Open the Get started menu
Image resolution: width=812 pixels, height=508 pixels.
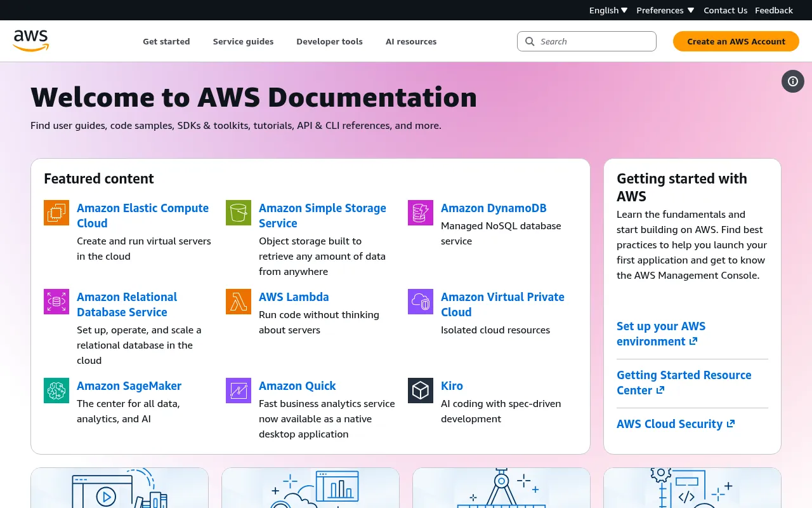[x=166, y=41]
